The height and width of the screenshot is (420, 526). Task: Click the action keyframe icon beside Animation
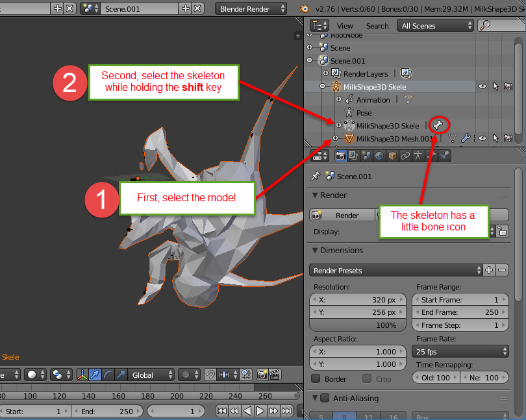pos(408,99)
